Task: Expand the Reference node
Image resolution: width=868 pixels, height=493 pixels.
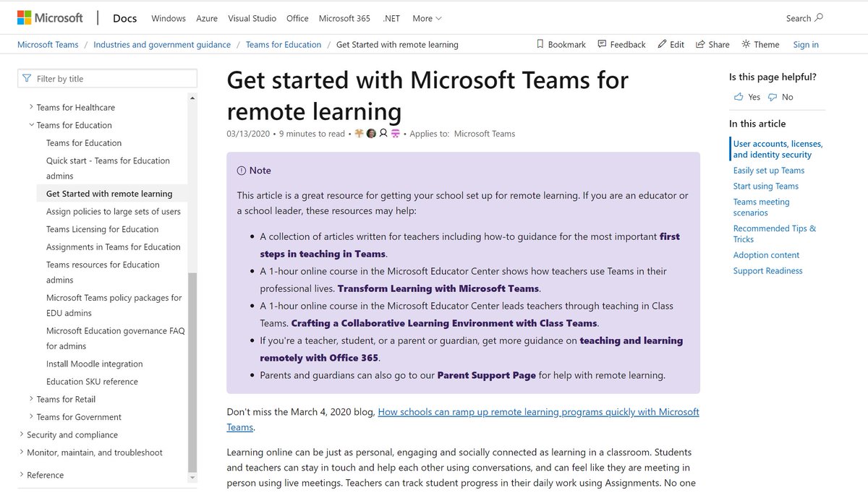Action: click(x=21, y=475)
